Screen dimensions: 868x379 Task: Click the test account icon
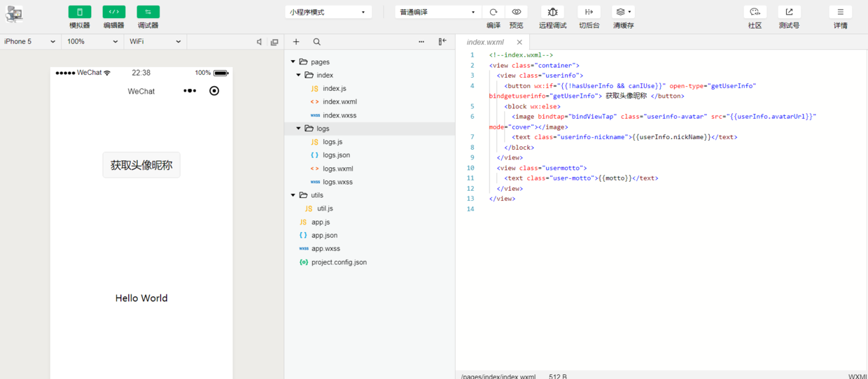pos(789,12)
